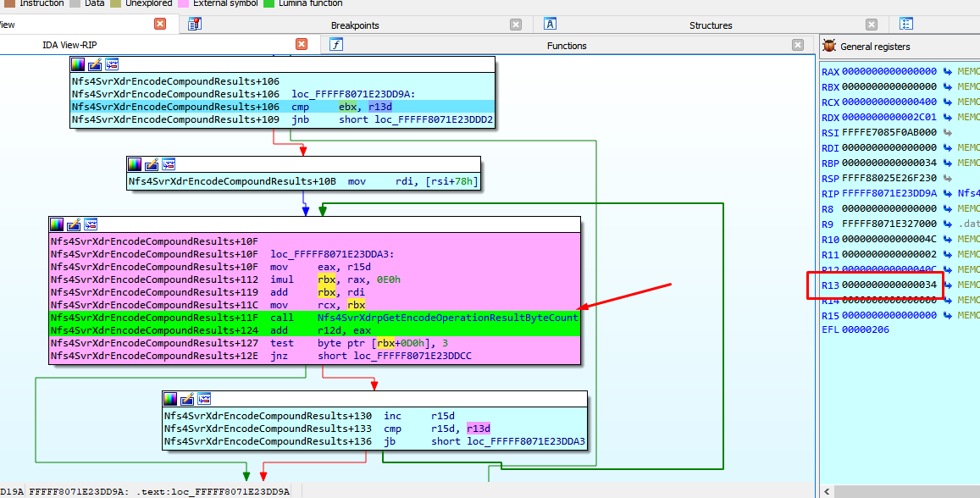Open the Functions tab
Viewport: 980px width, 498px height.
click(567, 46)
